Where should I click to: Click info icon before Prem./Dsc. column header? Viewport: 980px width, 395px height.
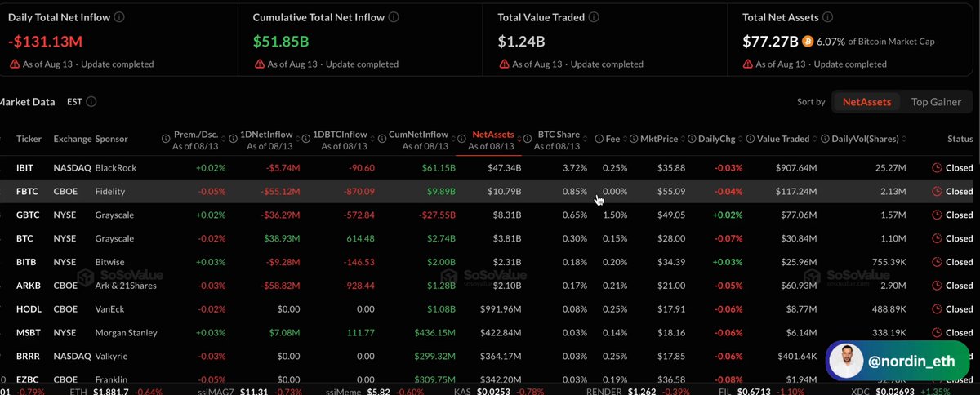point(166,139)
